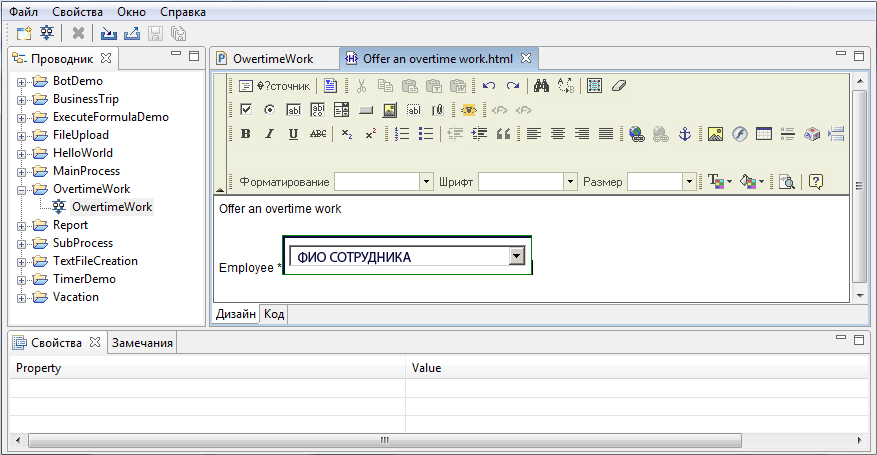Open the Форматирование dropdown
The height and width of the screenshot is (455, 877).
[x=426, y=182]
